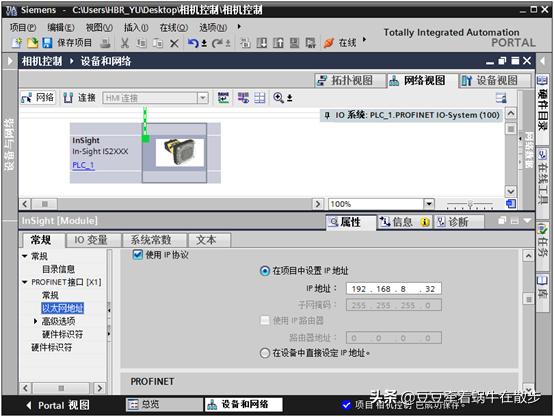Image resolution: width=554 pixels, height=417 pixels.
Task: Click the 连接 connections button
Action: click(79, 98)
